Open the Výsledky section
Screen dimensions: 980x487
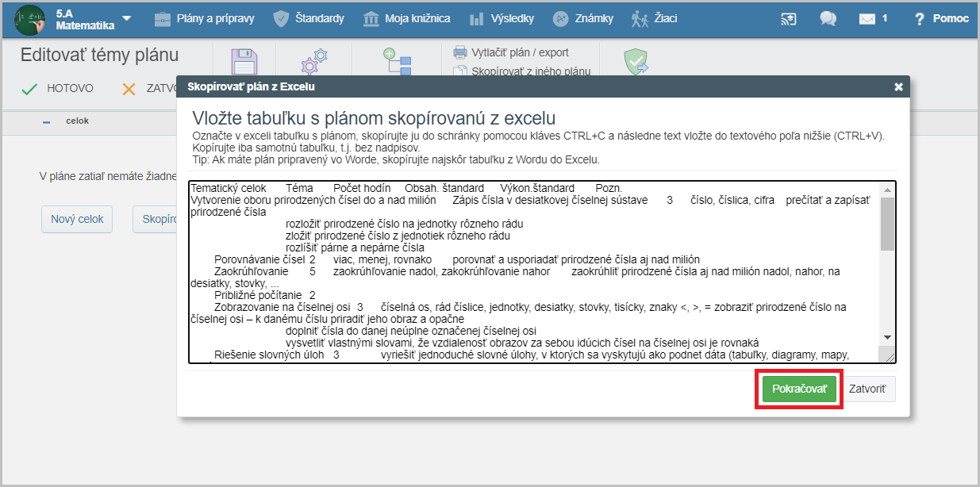(502, 18)
